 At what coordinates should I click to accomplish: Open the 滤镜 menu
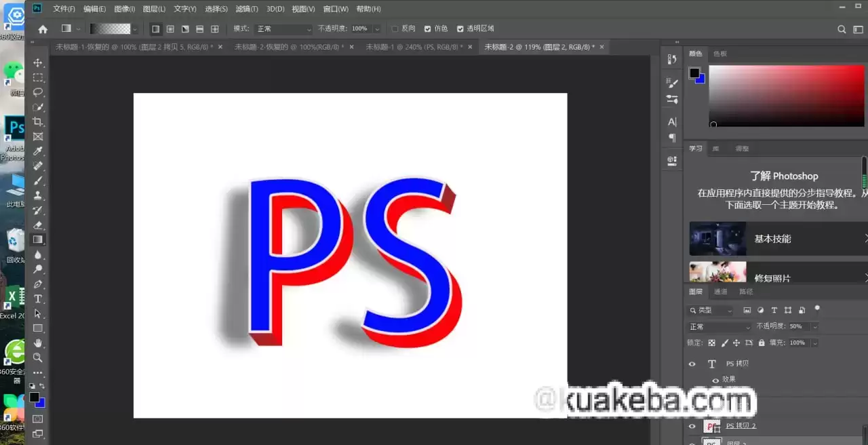(246, 9)
